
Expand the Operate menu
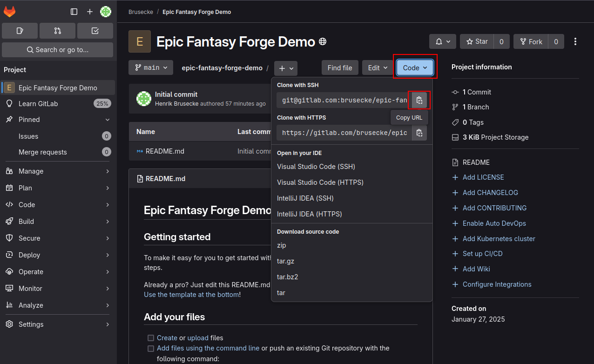58,272
